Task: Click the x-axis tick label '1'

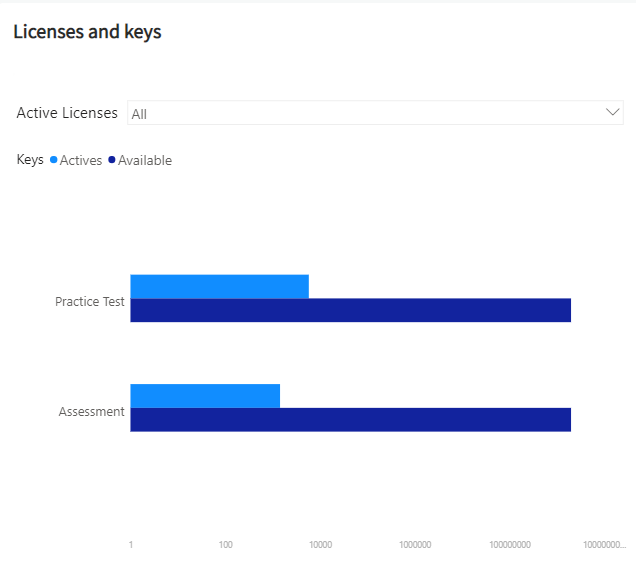Action: 131,545
